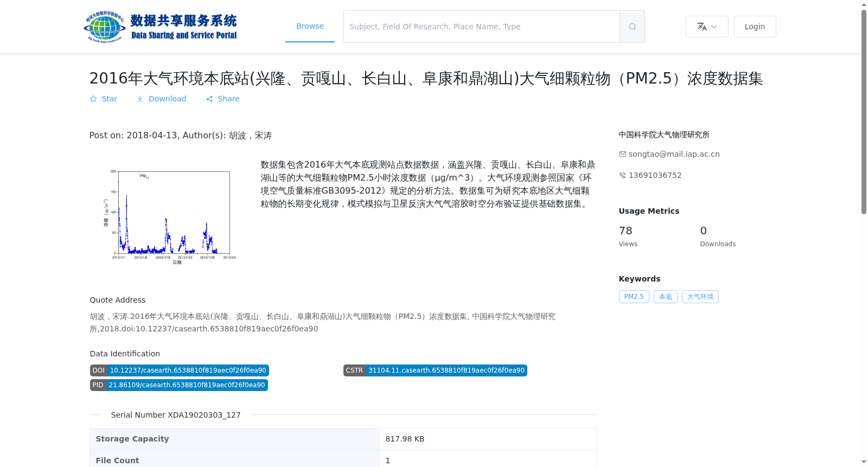Select the 大气环境 keyword tag
Screen dimensions: 868x467
coord(700,297)
